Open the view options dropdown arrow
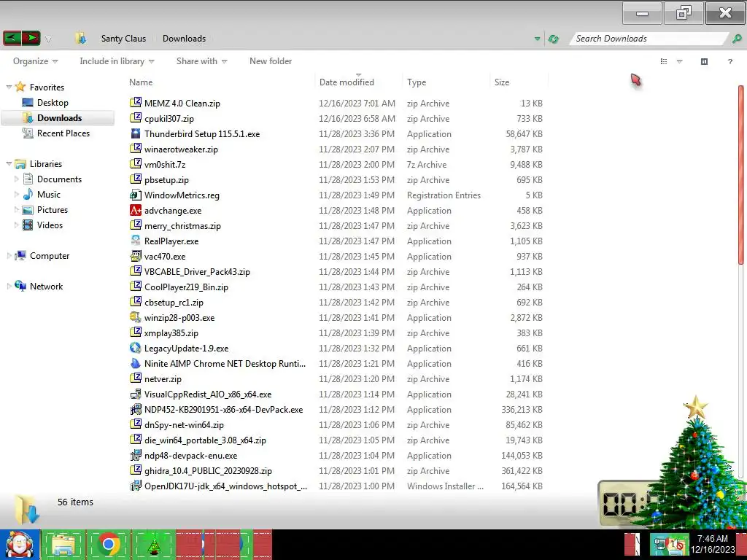The height and width of the screenshot is (560, 747). (680, 61)
